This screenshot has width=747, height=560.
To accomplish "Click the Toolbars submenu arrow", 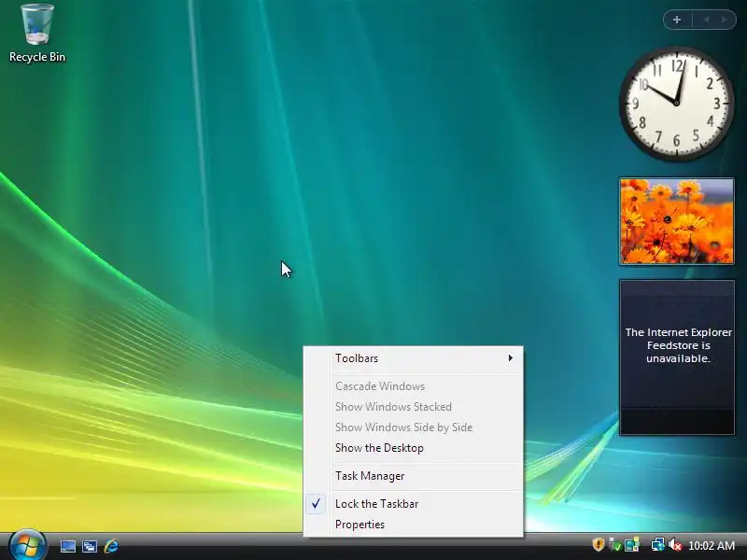I will (510, 357).
